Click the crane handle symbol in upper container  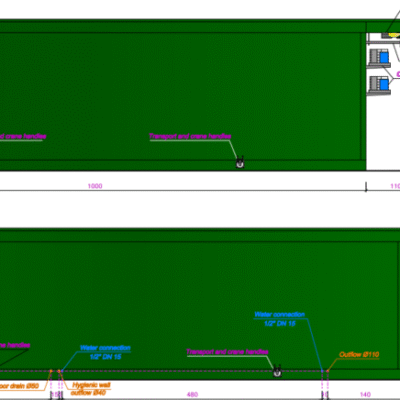[240, 162]
